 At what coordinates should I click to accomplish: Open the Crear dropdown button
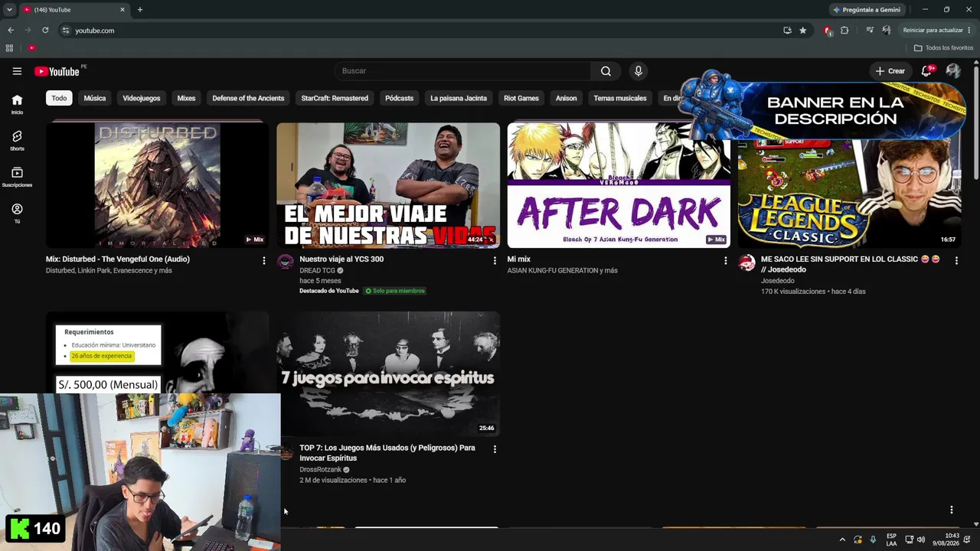[x=891, y=71]
